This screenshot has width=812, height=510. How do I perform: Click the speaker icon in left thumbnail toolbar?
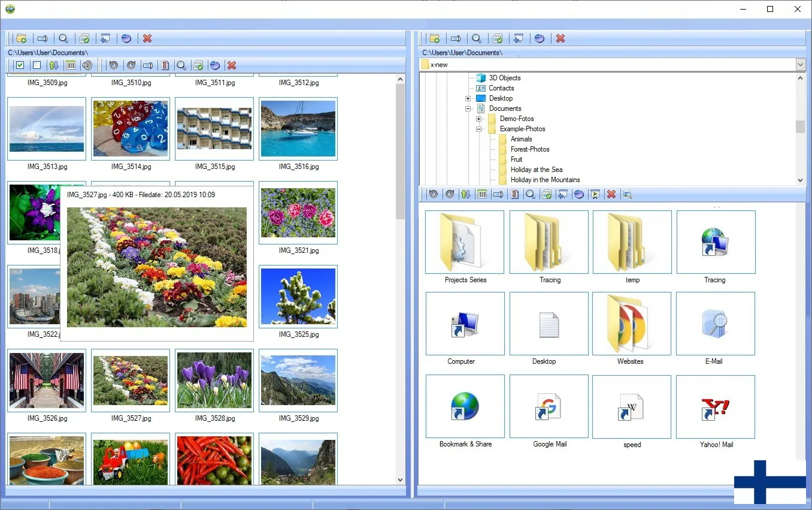[x=87, y=65]
